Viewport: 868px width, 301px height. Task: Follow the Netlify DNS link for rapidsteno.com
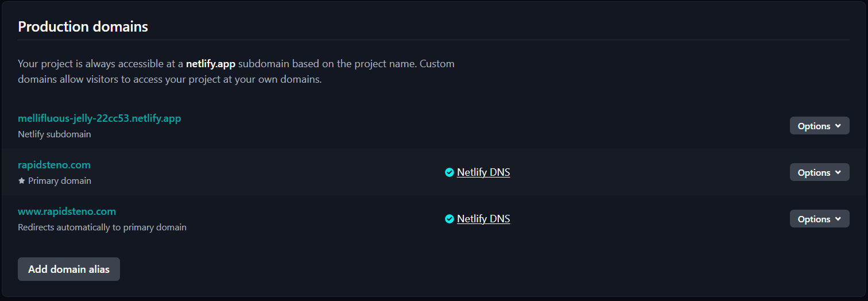(483, 172)
